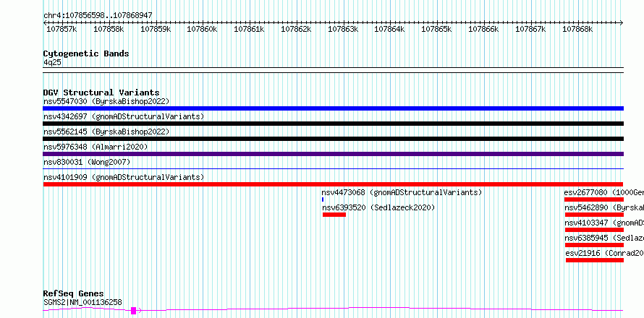Click the nsv5547030 (ByrskaBishop2022) label
This screenshot has height=318, width=644.
(x=106, y=101)
